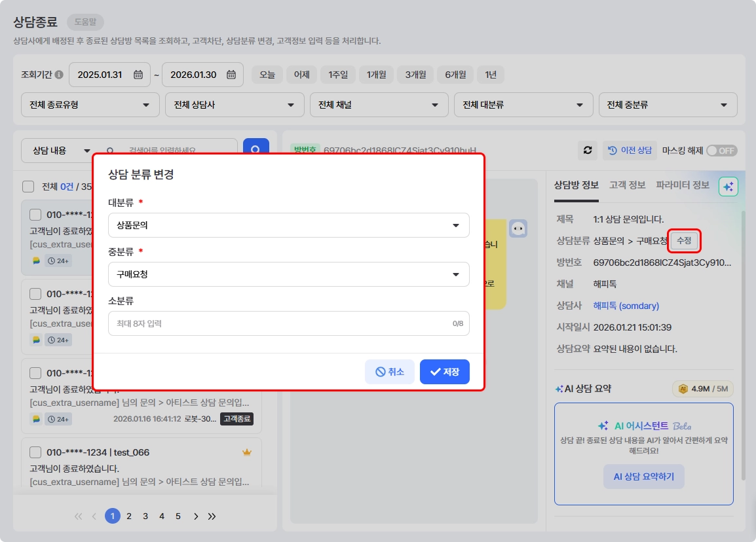Open the 대분류 상품문의 dropdown in dialog
Screen dimensions: 756x542
[x=288, y=225]
